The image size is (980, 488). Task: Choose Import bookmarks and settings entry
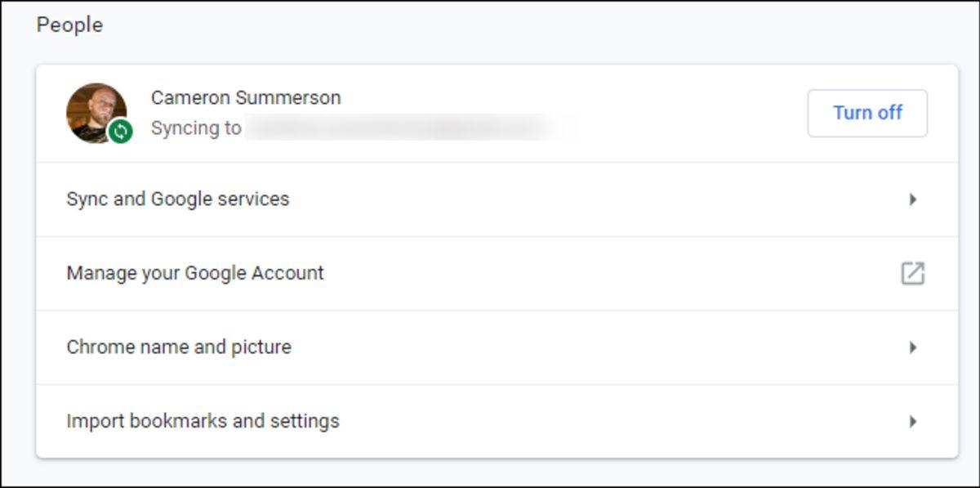pos(203,422)
